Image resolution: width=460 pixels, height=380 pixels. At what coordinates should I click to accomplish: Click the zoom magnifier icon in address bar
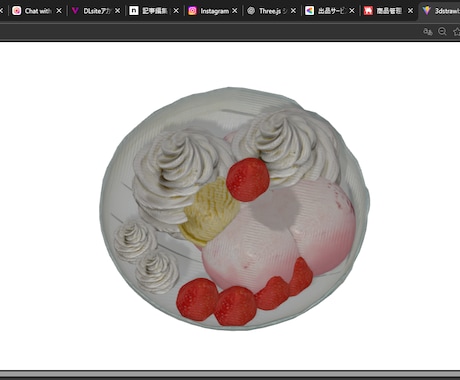click(442, 32)
